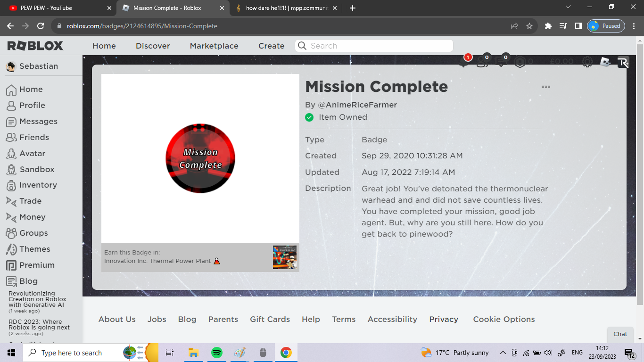Open Friends in the sidebar
This screenshot has width=644, height=362.
(x=27, y=138)
